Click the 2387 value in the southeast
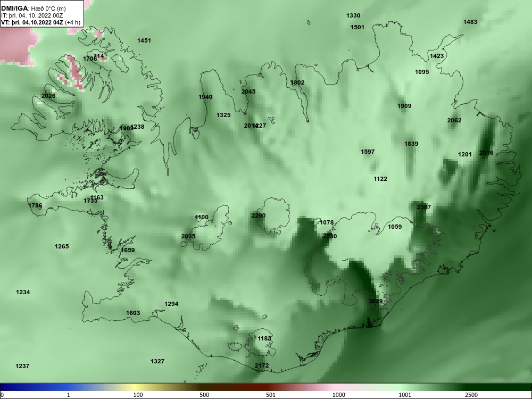Screen dimensions: 532x399 [x=424, y=207]
